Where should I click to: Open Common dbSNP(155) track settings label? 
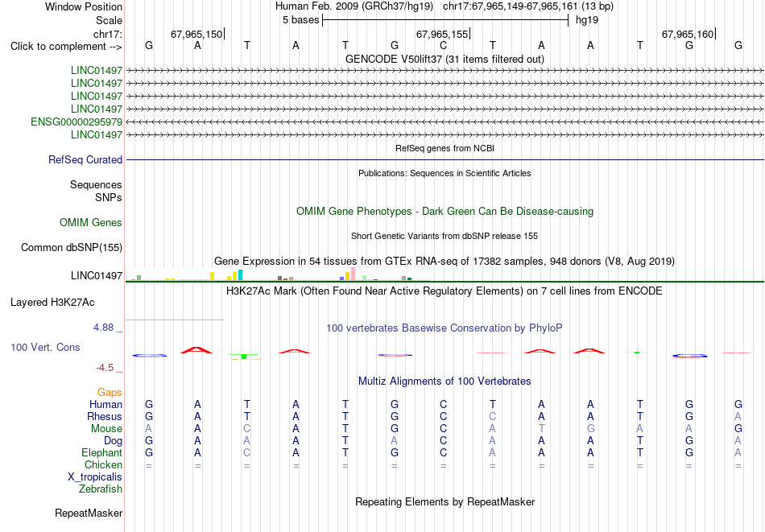pyautogui.click(x=72, y=248)
